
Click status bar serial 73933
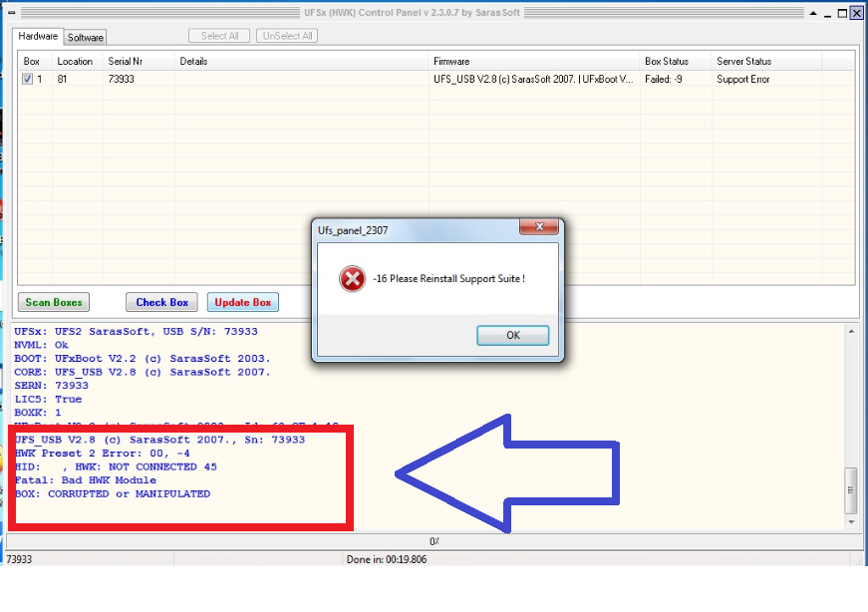[x=19, y=559]
